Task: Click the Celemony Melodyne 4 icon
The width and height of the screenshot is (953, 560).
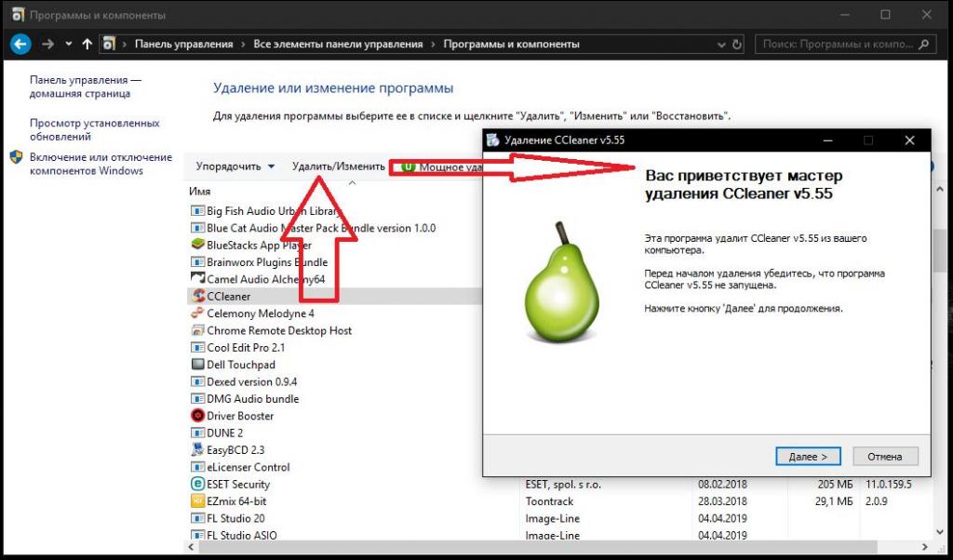Action: 197,313
